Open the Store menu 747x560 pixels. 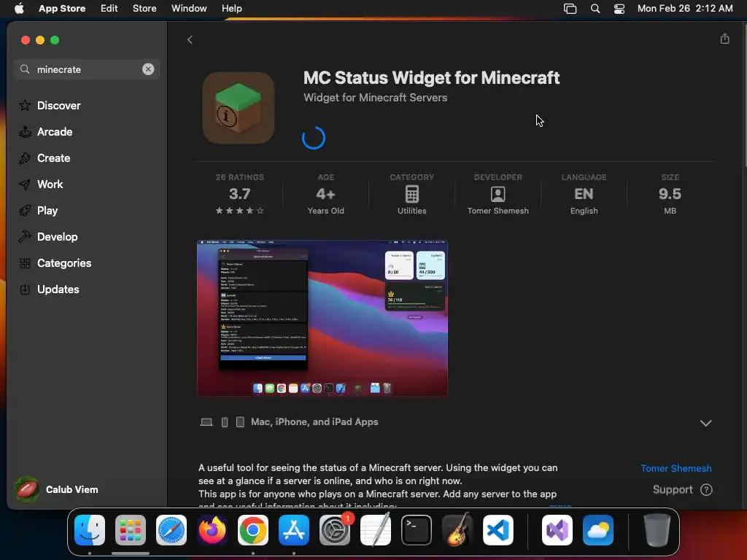(x=144, y=8)
